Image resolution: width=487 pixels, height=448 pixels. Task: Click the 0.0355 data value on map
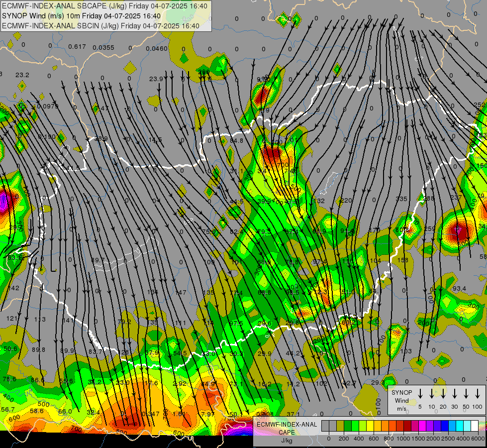pyautogui.click(x=103, y=48)
